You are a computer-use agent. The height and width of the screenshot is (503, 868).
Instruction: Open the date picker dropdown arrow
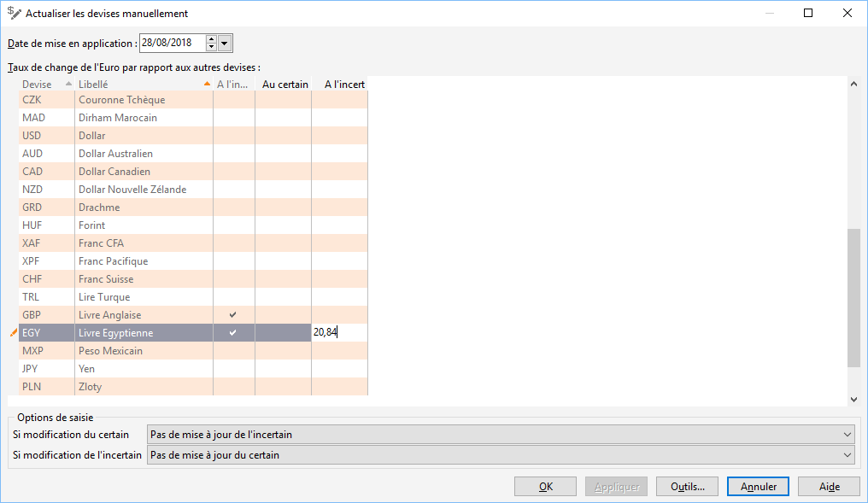[224, 44]
